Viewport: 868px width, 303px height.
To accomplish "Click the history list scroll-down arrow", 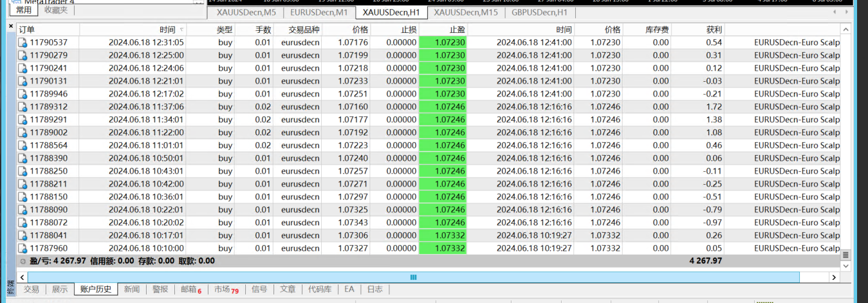I will (846, 266).
